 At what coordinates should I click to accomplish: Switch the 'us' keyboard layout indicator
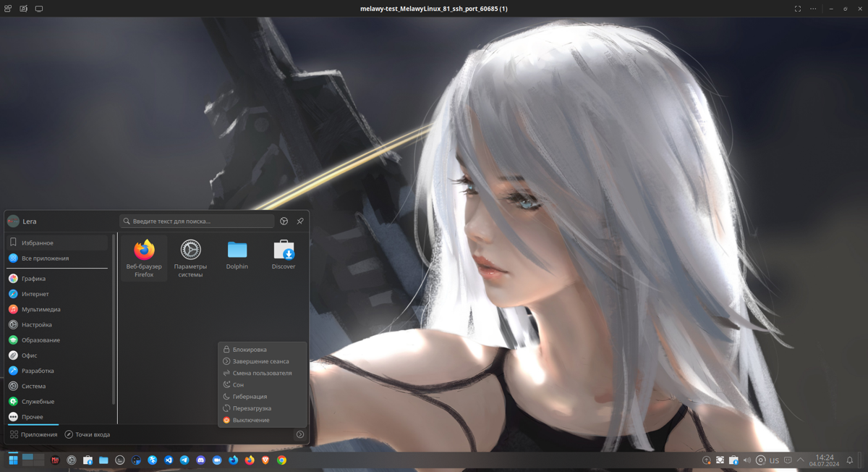[x=774, y=460]
